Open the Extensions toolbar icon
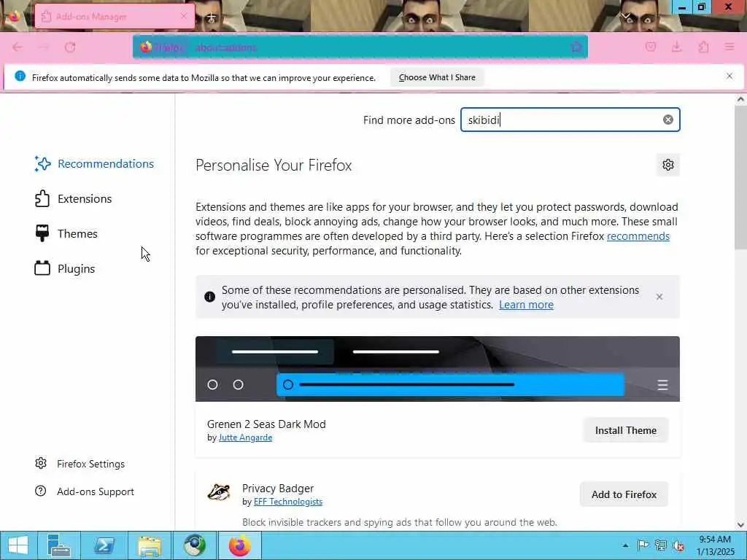 point(703,47)
